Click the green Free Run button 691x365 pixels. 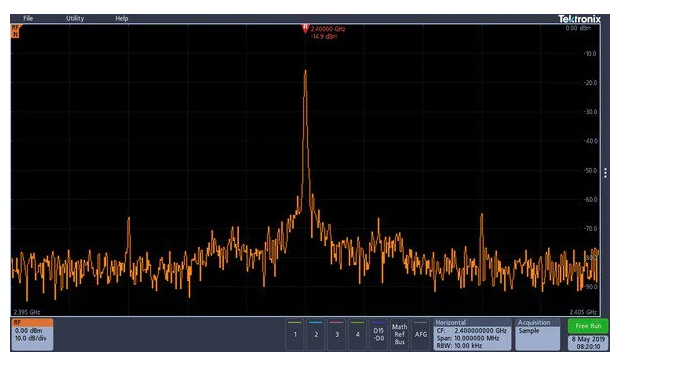click(588, 326)
